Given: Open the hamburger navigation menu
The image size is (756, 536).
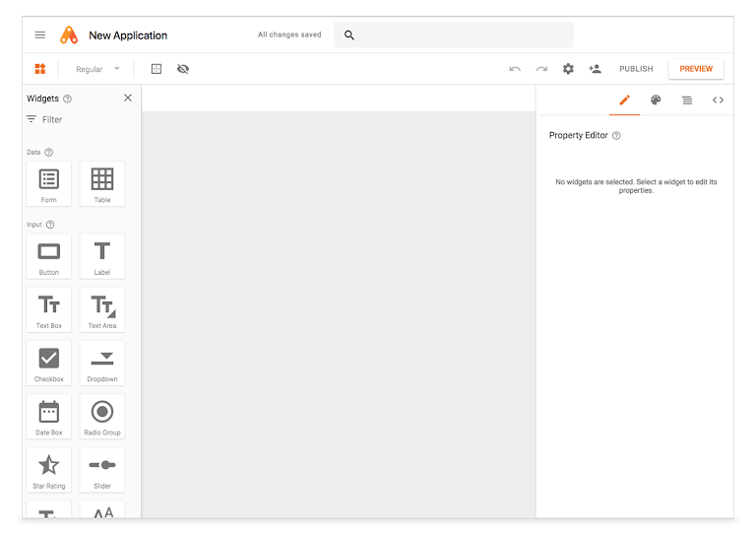Looking at the screenshot, I should pos(40,35).
